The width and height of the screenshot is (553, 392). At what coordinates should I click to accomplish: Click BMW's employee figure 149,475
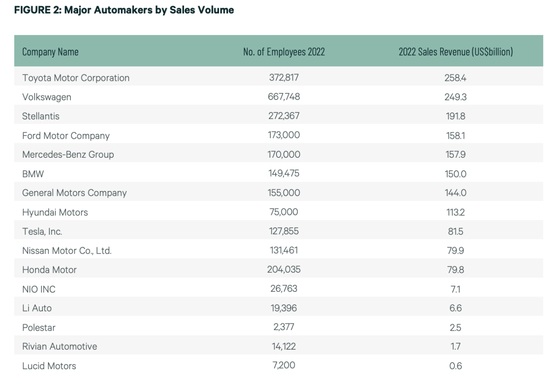point(284,174)
